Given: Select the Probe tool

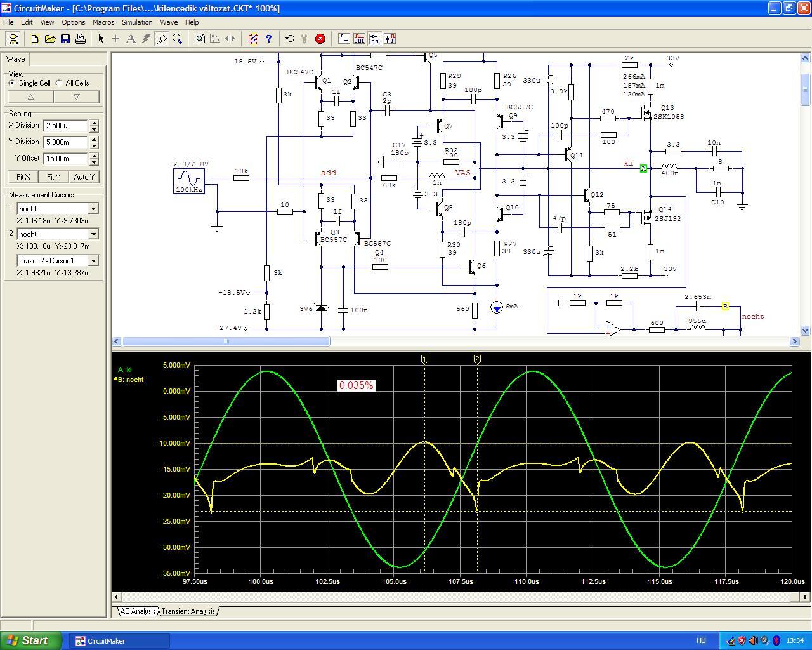Looking at the screenshot, I should pyautogui.click(x=162, y=39).
